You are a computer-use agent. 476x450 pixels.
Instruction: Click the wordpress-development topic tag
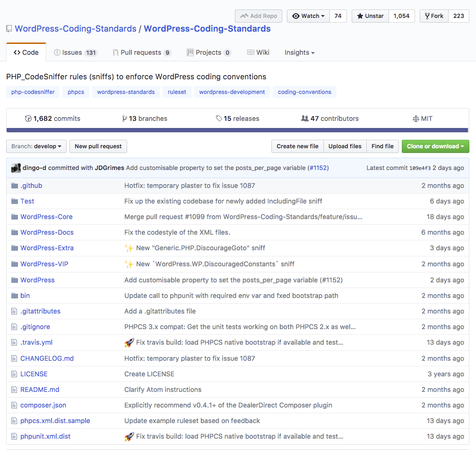click(232, 92)
